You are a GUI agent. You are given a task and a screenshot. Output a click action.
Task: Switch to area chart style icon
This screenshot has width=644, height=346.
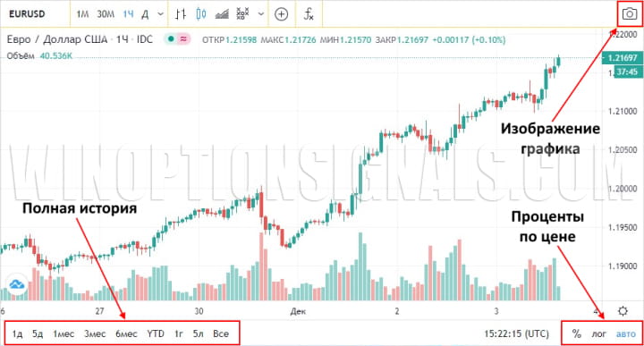click(222, 14)
